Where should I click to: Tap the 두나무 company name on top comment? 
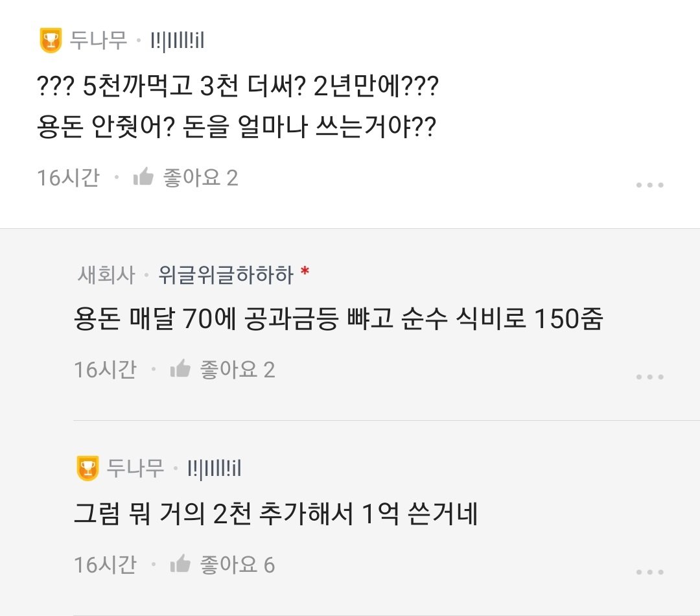click(99, 41)
